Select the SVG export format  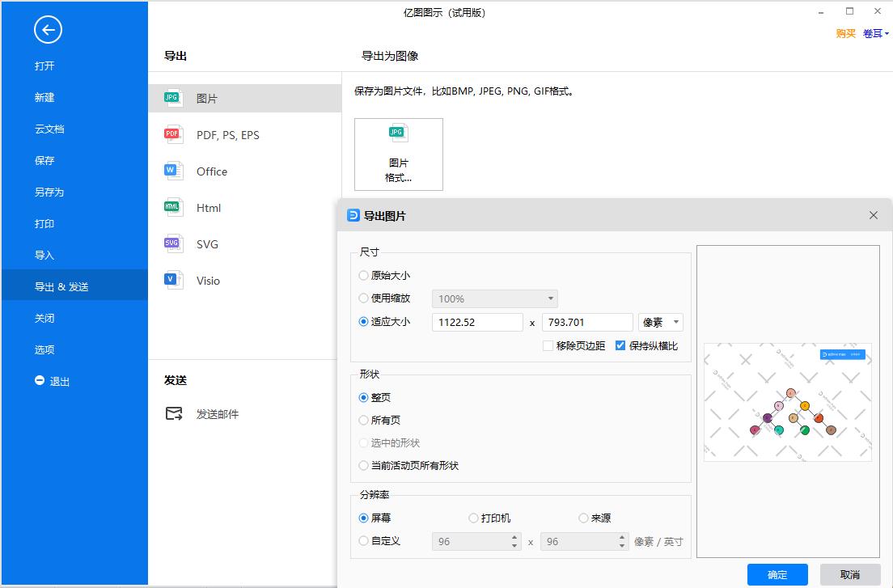pos(207,243)
